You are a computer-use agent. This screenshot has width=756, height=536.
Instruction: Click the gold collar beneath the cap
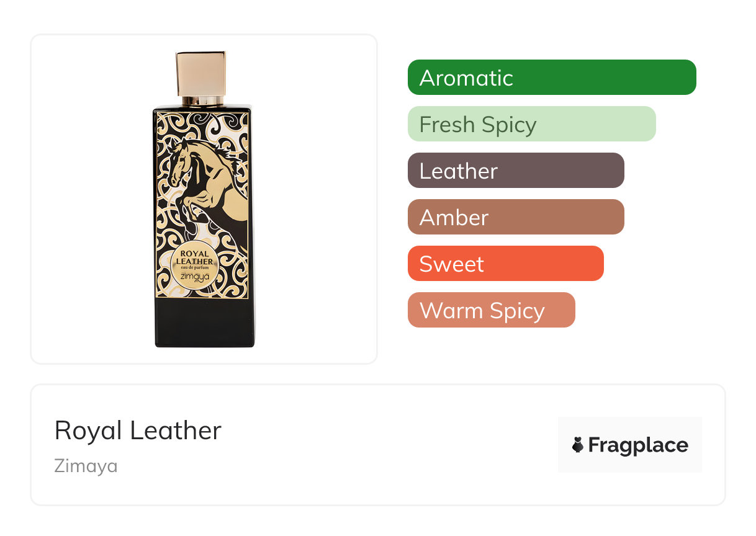pyautogui.click(x=201, y=101)
